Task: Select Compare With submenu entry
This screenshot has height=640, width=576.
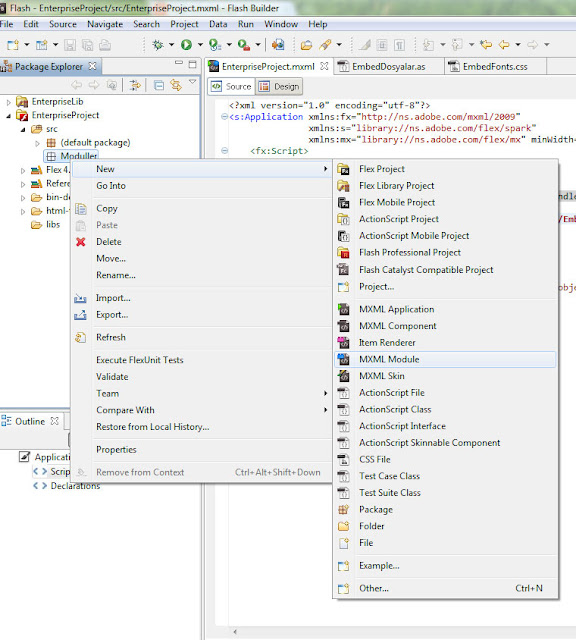Action: pos(202,410)
